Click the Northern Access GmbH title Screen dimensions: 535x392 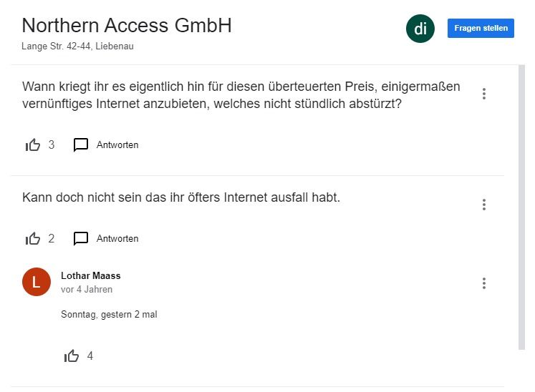tap(127, 26)
